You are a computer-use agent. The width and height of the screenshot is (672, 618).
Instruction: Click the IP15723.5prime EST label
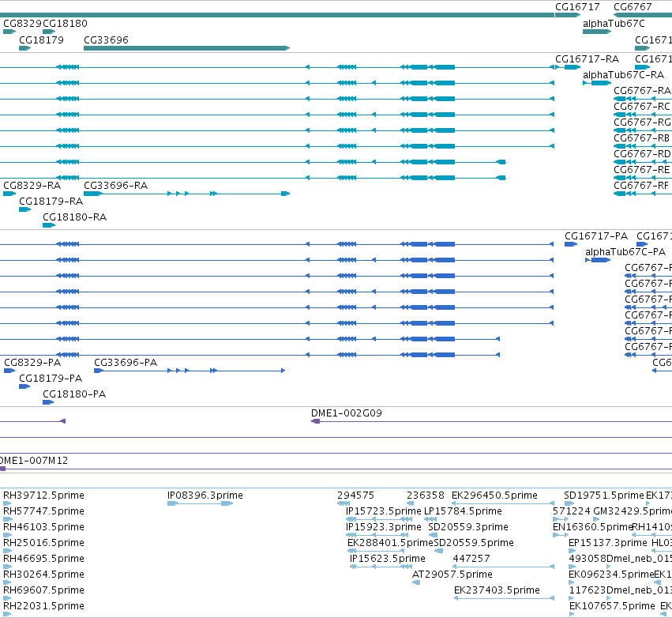(384, 511)
